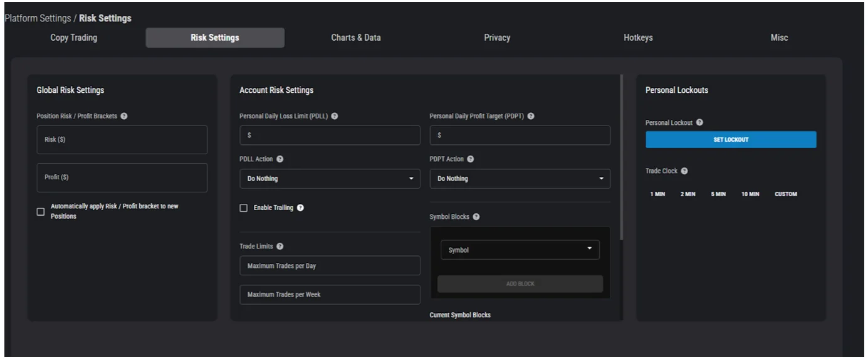Click help icon next to Position Risk / Profit Brackets
868x360 pixels.
click(124, 116)
